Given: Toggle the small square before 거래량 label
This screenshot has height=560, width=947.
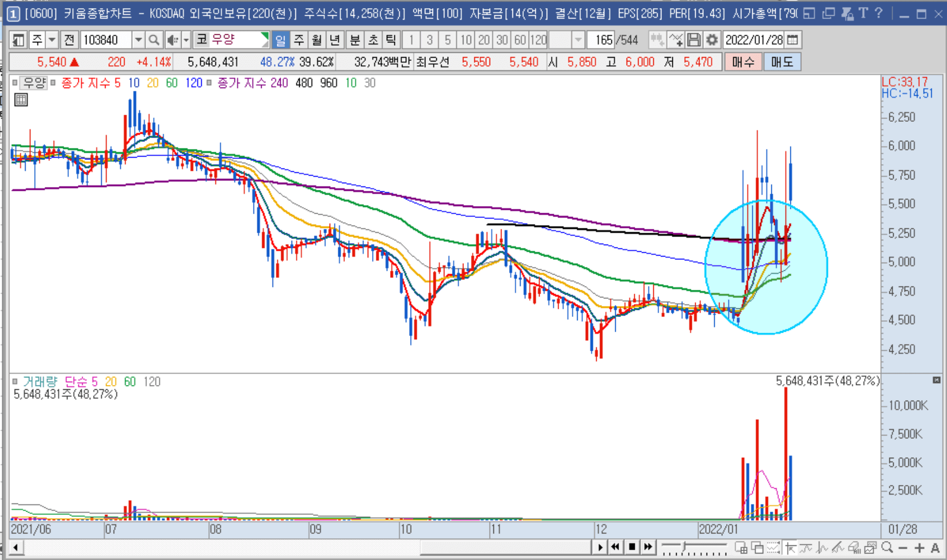Looking at the screenshot, I should (15, 381).
